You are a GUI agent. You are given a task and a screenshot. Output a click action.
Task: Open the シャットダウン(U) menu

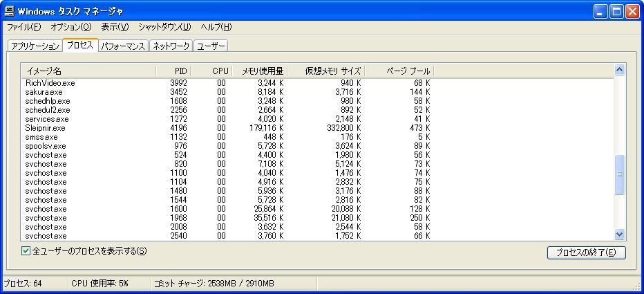(x=164, y=27)
